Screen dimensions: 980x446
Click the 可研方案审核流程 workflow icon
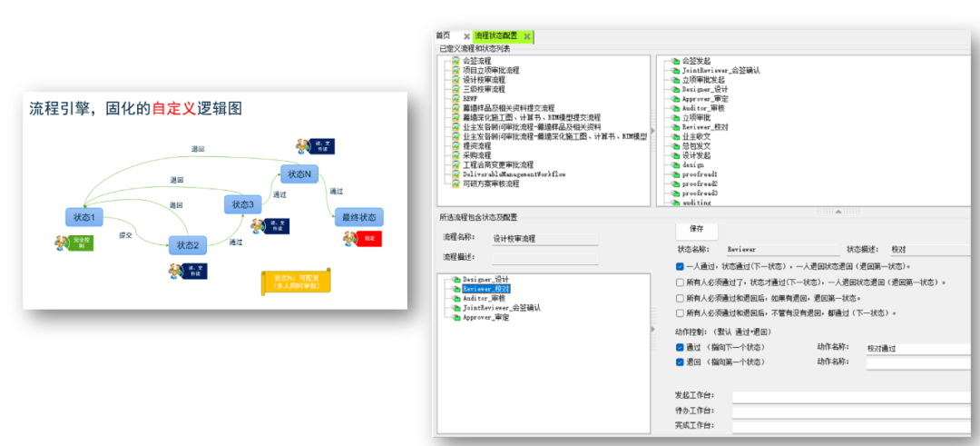point(456,183)
